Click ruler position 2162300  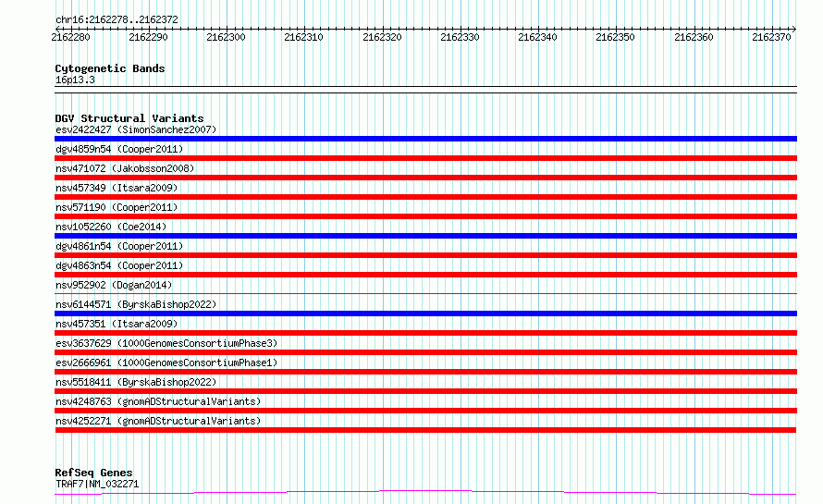click(226, 37)
